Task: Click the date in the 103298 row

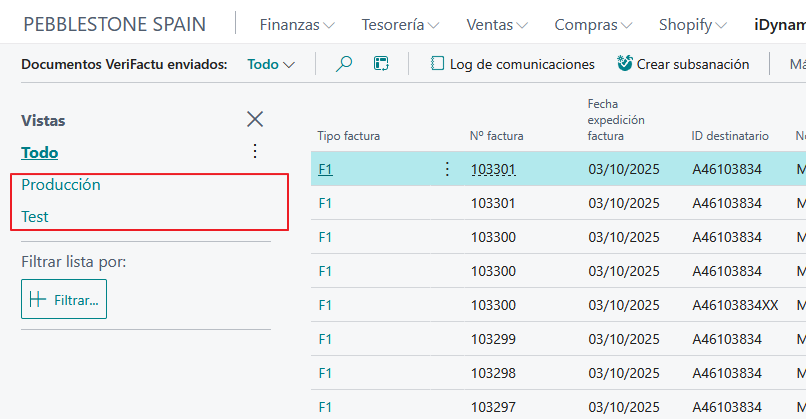Action: pos(624,373)
